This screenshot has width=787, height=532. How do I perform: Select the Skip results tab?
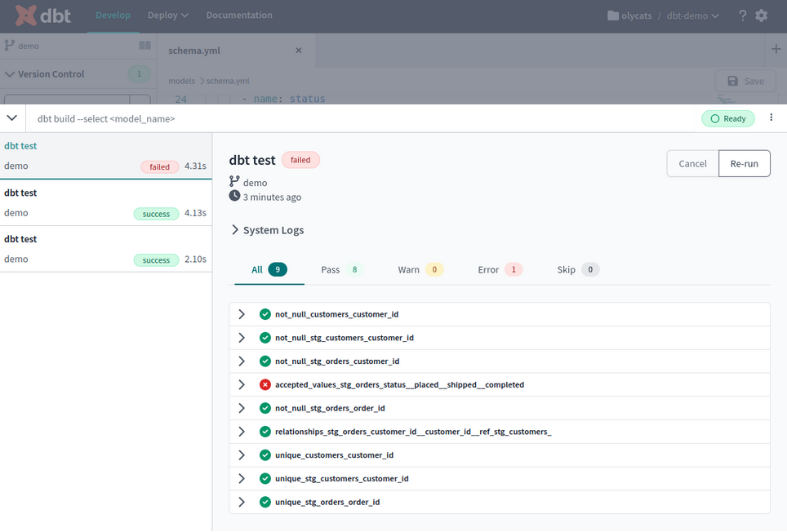578,270
